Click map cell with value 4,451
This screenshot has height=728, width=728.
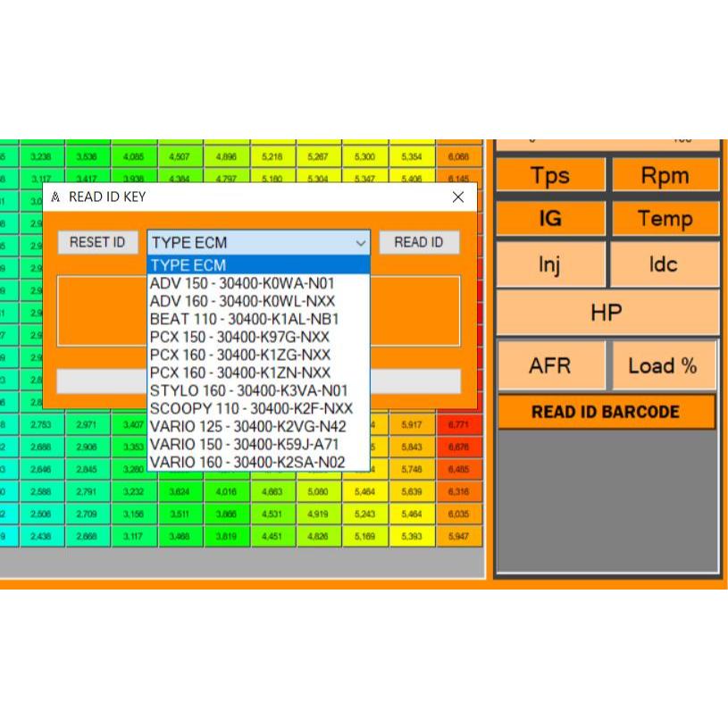tap(272, 536)
